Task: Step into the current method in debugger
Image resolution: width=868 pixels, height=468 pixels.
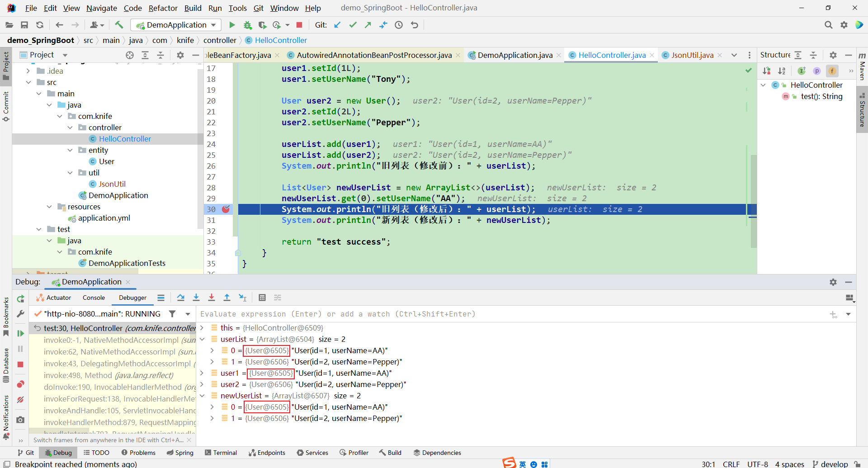Action: click(x=196, y=298)
